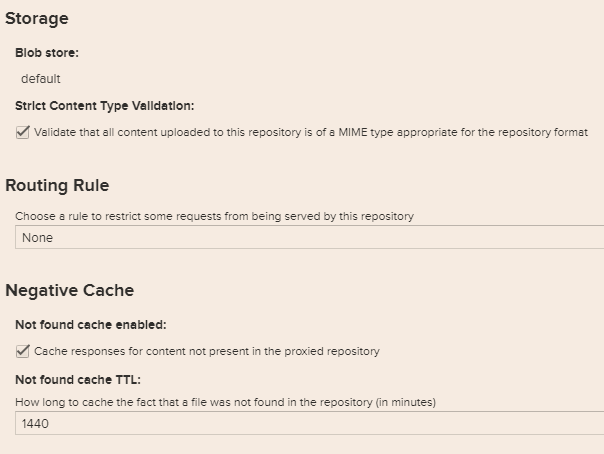
Task: Click the Storage section heading
Action: [37, 18]
